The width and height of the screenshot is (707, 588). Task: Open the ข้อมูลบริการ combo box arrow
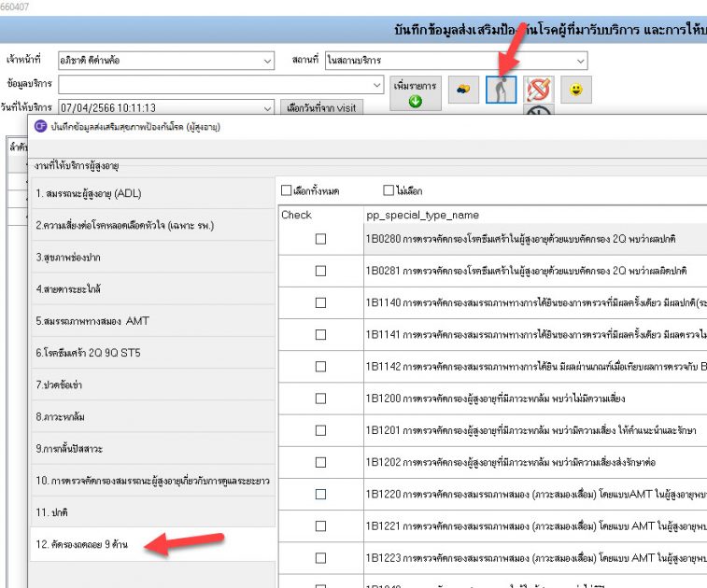pos(376,85)
